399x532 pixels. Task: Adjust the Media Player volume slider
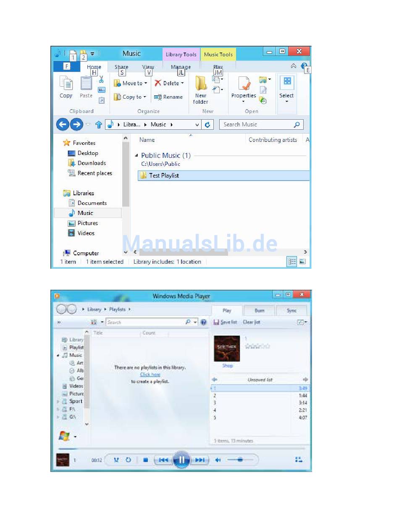click(240, 460)
